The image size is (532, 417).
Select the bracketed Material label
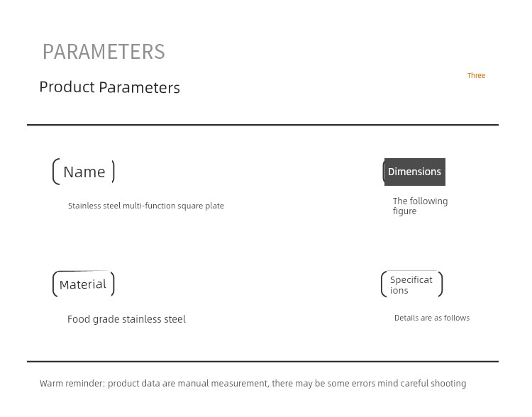point(84,284)
